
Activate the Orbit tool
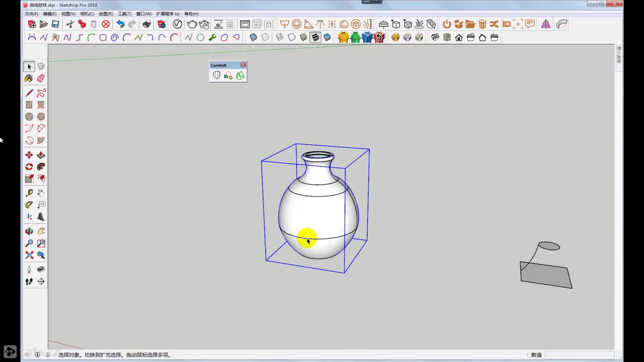(x=29, y=231)
